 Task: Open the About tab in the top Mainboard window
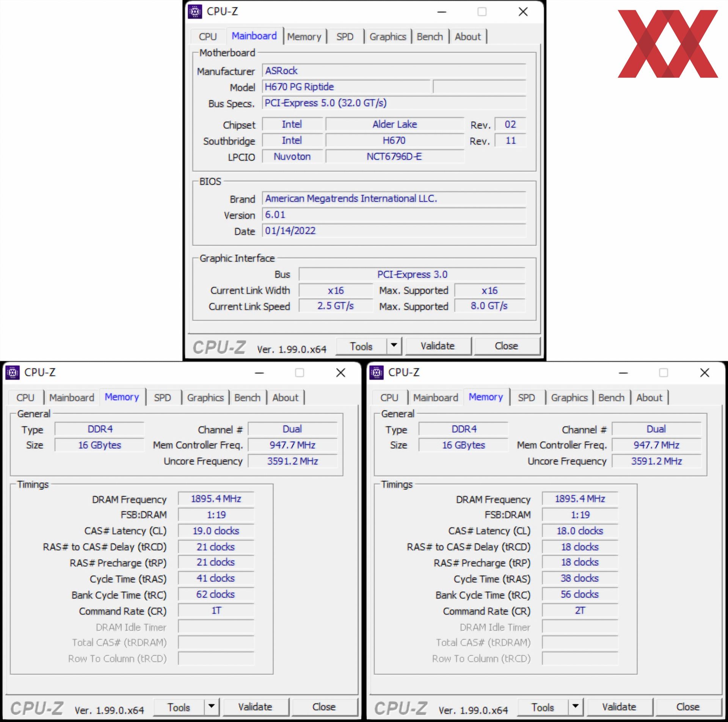click(468, 37)
